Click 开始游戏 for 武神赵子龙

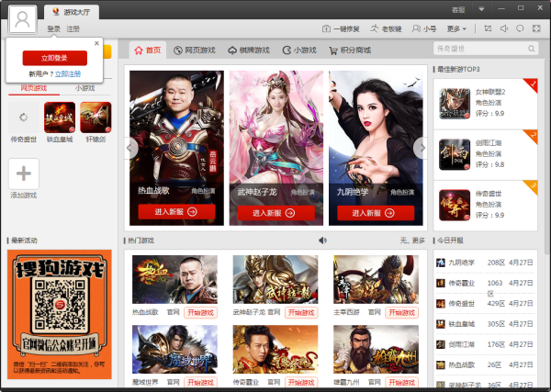tap(301, 313)
